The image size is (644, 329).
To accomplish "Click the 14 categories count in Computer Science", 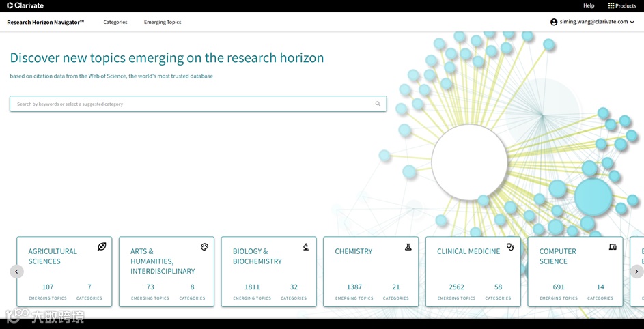I will pos(600,287).
